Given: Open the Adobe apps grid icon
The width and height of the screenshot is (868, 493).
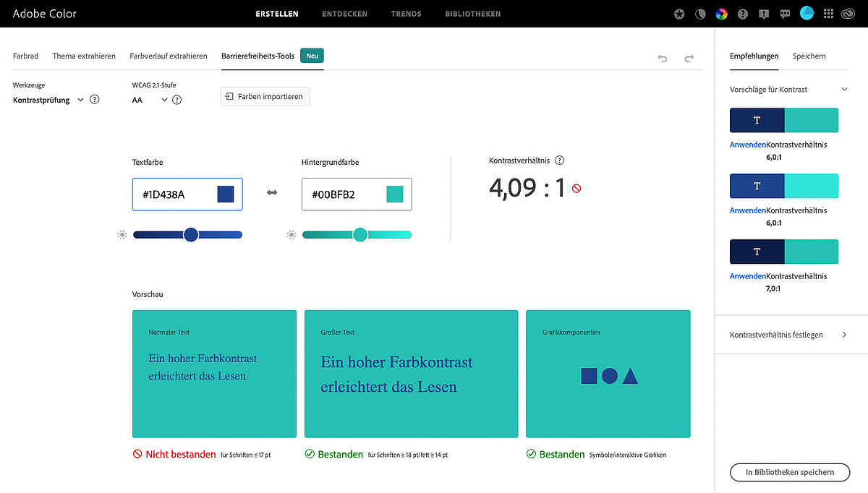Looking at the screenshot, I should click(828, 14).
